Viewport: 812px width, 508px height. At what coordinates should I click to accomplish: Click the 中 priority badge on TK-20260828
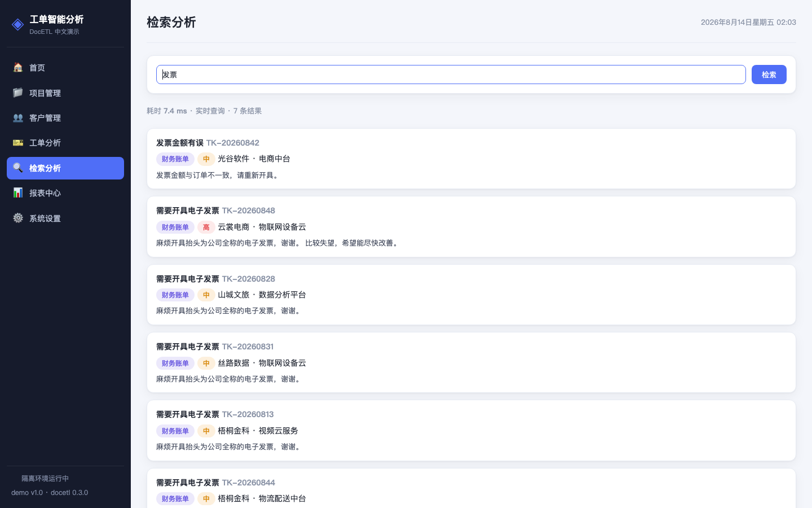coord(206,295)
